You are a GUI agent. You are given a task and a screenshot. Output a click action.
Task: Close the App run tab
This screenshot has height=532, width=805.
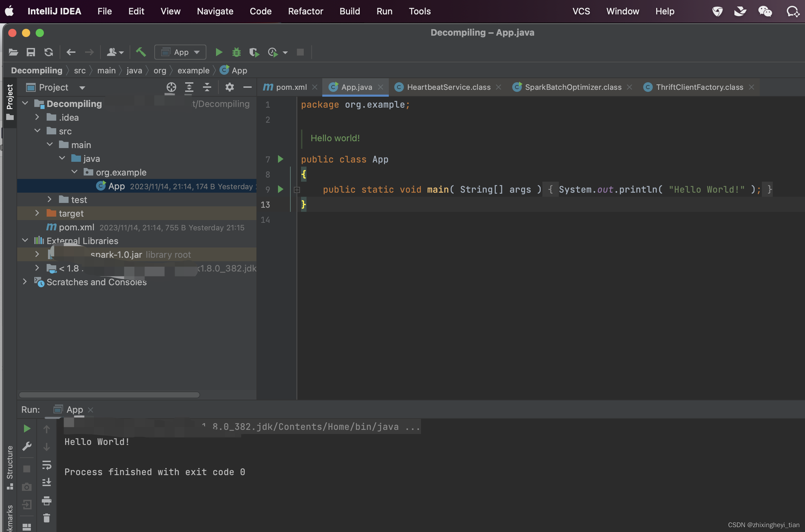91,410
